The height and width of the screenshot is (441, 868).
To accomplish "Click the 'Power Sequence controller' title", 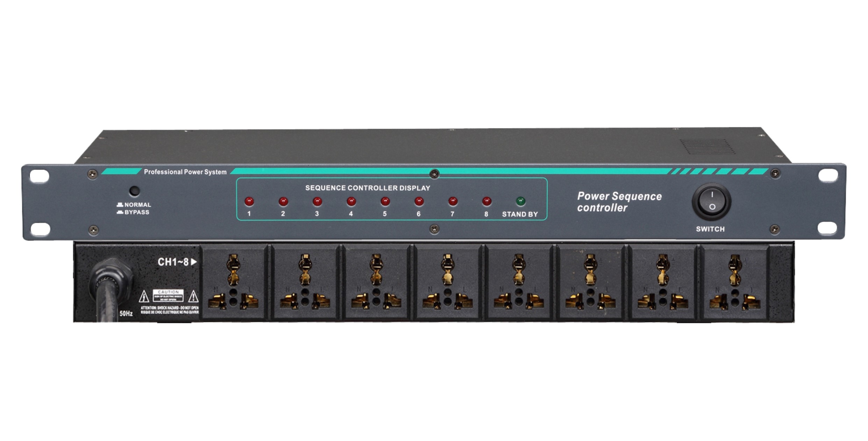I will [x=619, y=202].
